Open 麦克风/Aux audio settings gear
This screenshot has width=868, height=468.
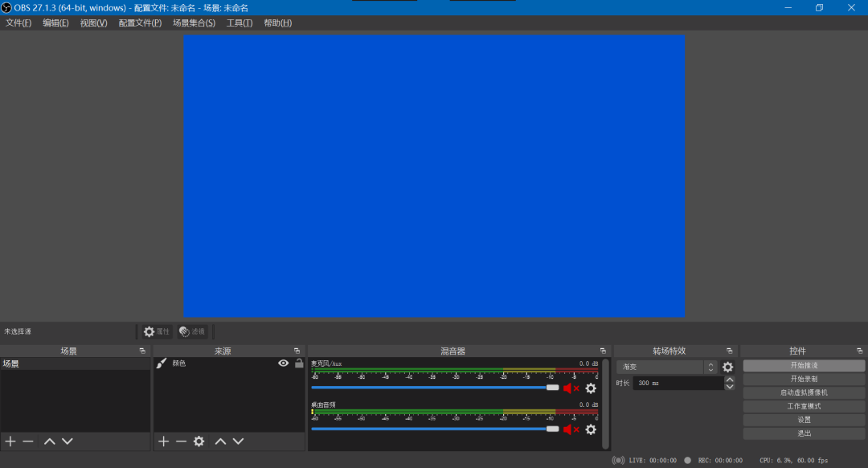pos(591,388)
